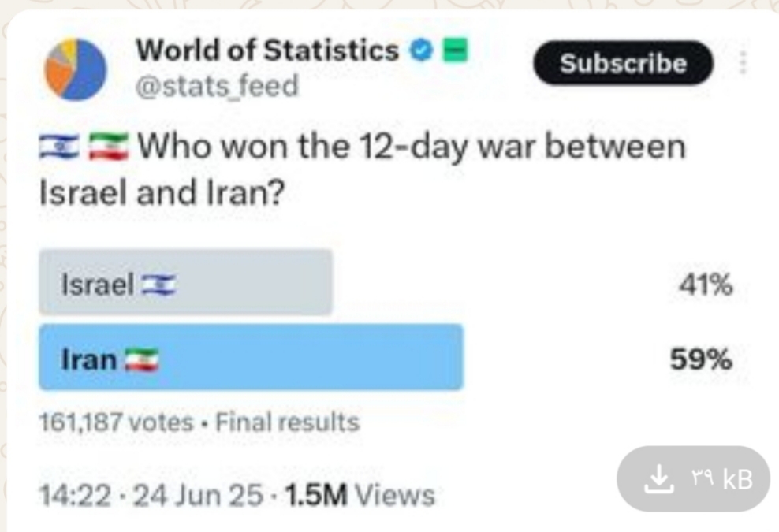Click the Iran flag inside poll option

tap(142, 360)
